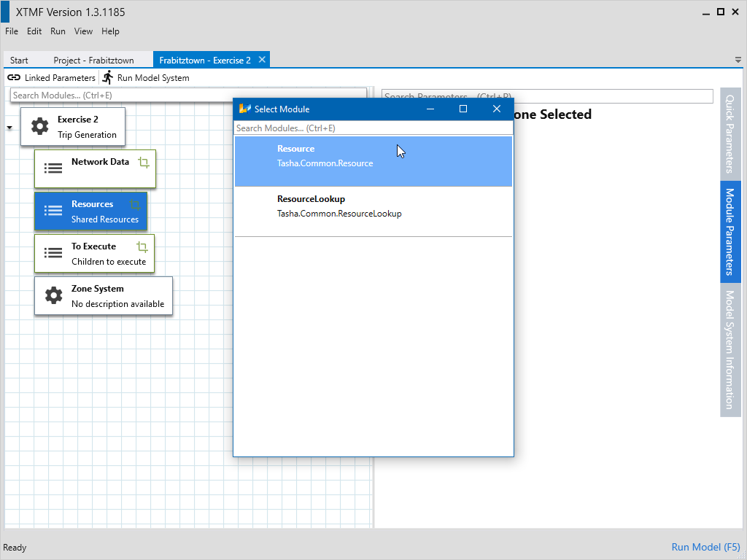Click the Run Model (F5) link
Image resolution: width=747 pixels, height=560 pixels.
click(x=705, y=548)
